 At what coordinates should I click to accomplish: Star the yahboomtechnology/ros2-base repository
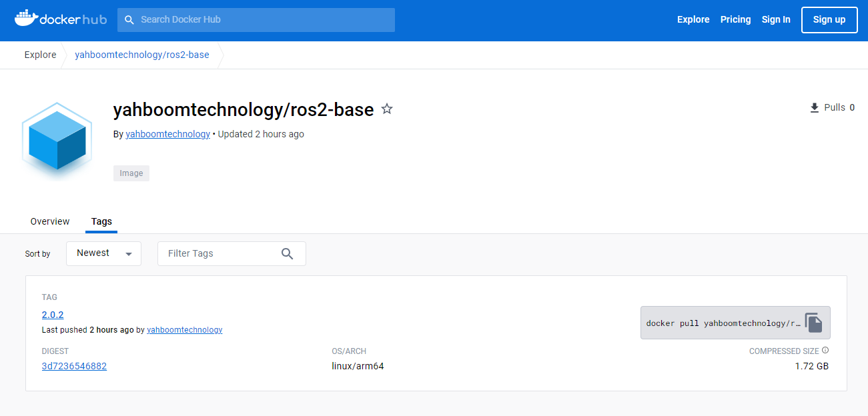pos(387,109)
